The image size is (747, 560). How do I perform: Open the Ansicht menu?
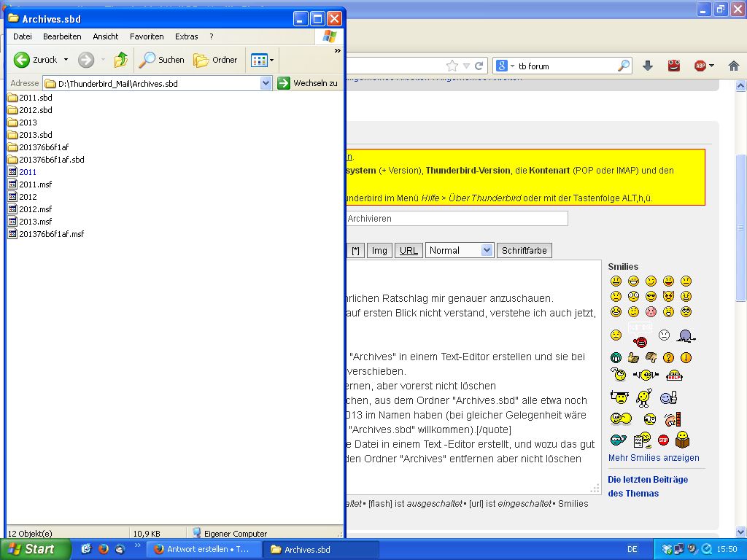[105, 36]
